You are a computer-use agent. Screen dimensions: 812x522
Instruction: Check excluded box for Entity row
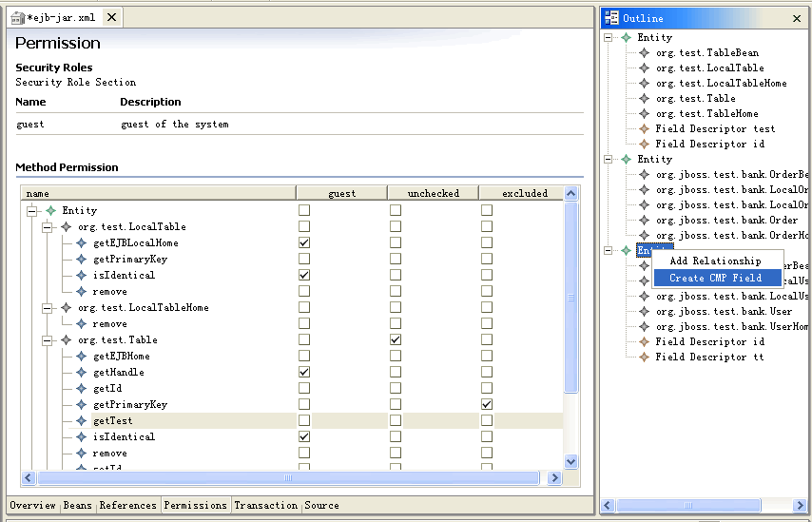point(487,210)
